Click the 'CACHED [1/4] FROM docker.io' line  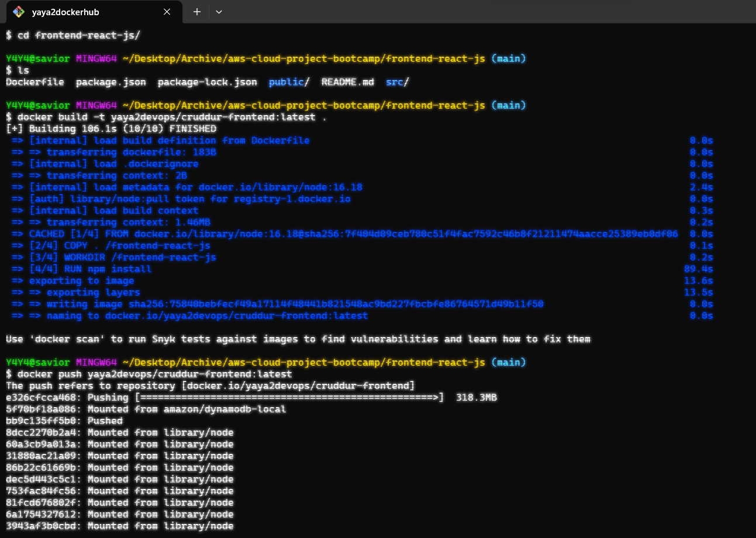(345, 234)
